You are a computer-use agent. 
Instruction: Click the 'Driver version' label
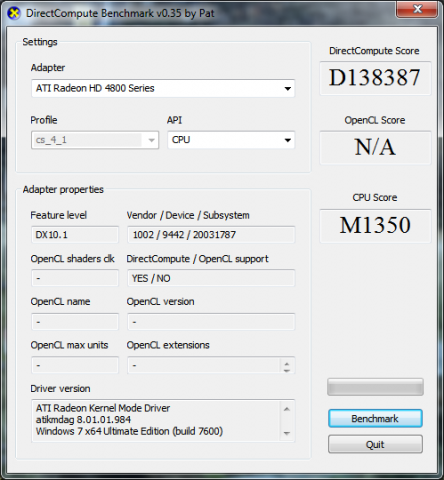pos(60,389)
